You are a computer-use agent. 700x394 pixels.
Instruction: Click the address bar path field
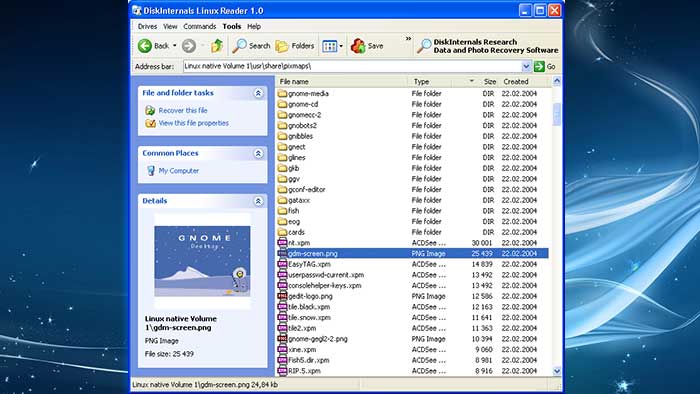point(352,66)
